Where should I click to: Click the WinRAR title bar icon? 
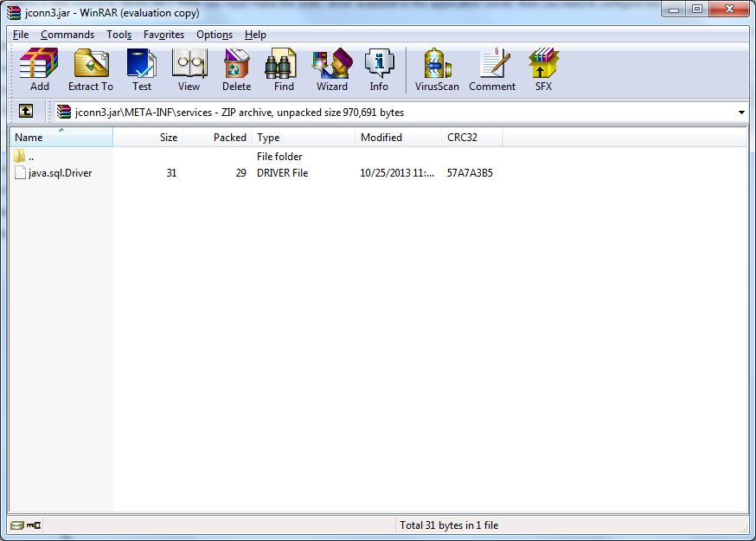pyautogui.click(x=14, y=13)
